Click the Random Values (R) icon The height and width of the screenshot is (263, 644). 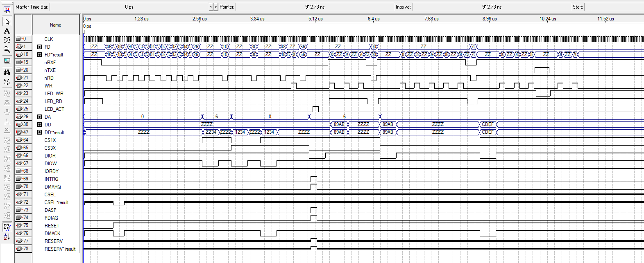[x=7, y=215]
